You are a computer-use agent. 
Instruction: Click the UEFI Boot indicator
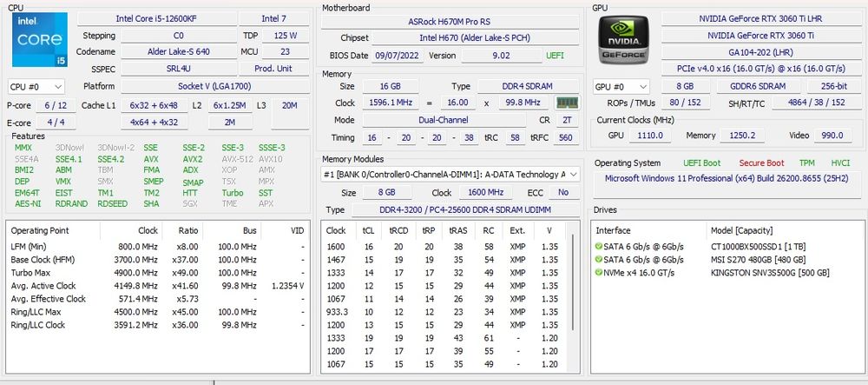[702, 163]
